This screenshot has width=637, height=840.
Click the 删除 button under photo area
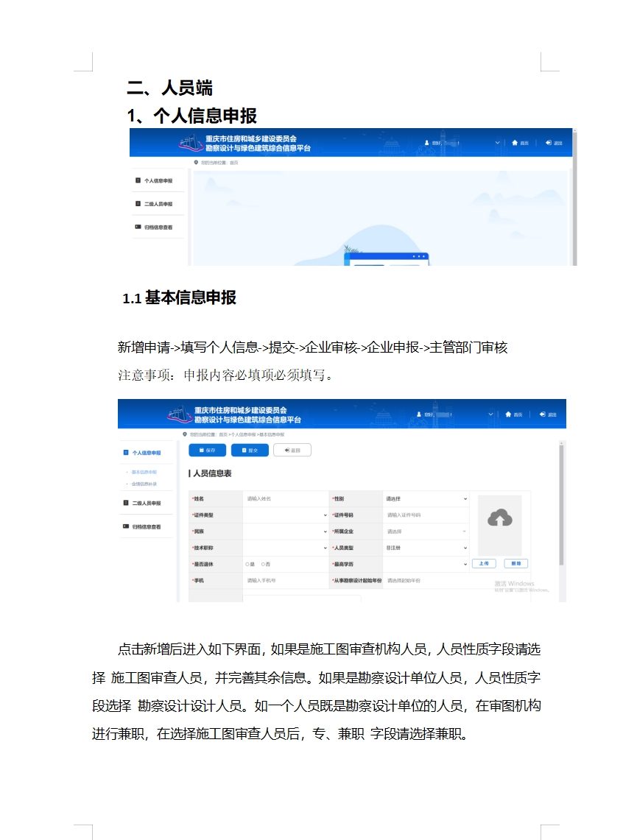click(516, 564)
